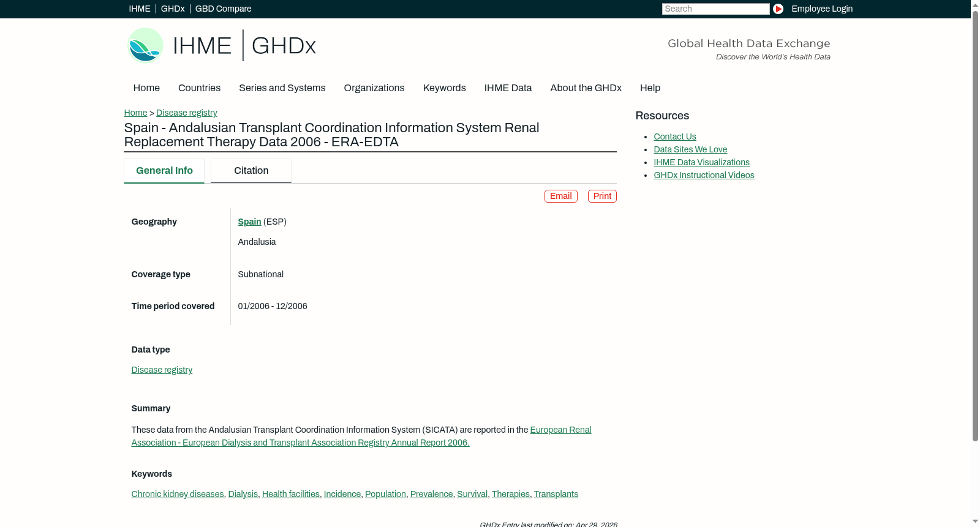The width and height of the screenshot is (980, 527).
Task: Click the Home breadcrumb link
Action: [135, 113]
